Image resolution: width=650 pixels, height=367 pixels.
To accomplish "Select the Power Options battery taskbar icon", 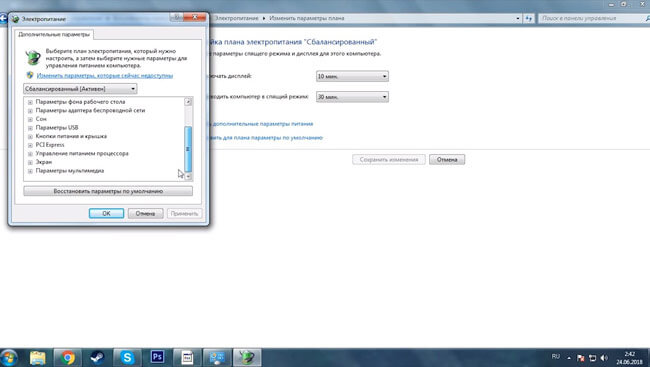I will click(x=247, y=357).
